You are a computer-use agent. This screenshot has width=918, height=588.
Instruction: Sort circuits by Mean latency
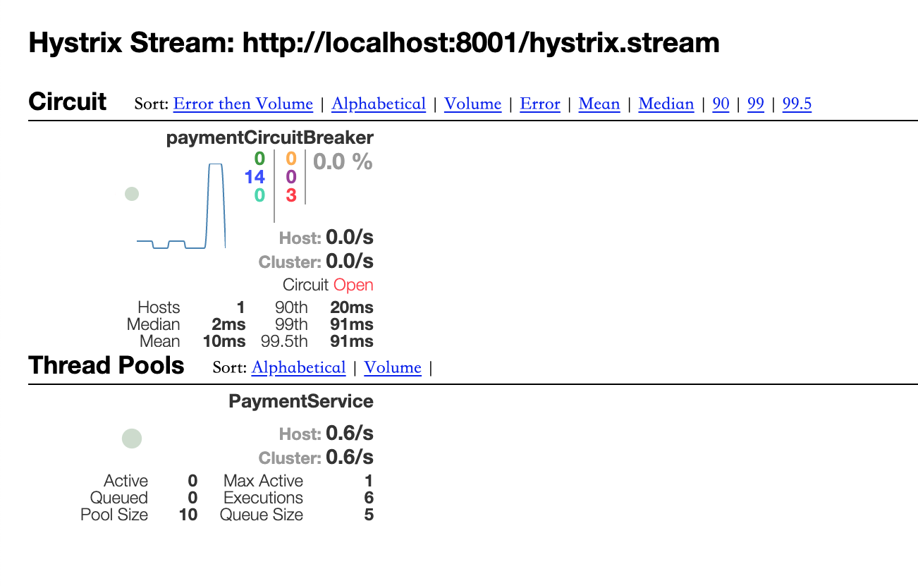[x=599, y=104]
